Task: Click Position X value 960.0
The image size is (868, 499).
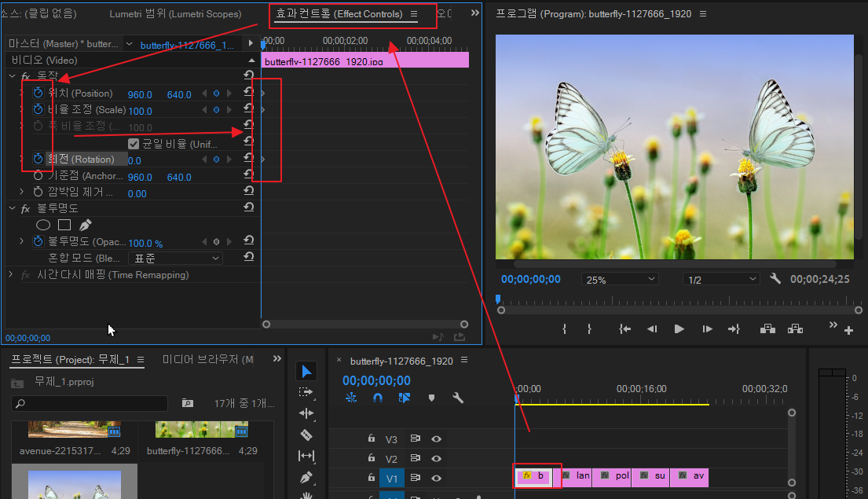Action: [x=140, y=95]
